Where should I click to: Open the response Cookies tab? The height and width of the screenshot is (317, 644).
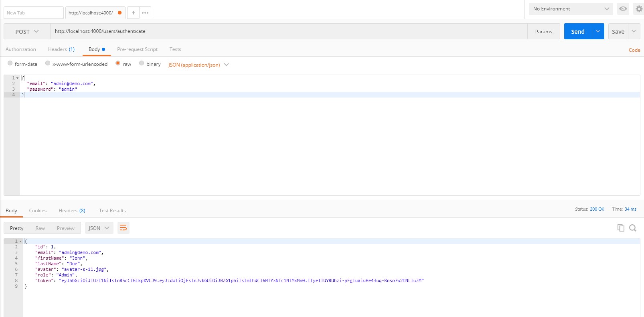tap(38, 211)
